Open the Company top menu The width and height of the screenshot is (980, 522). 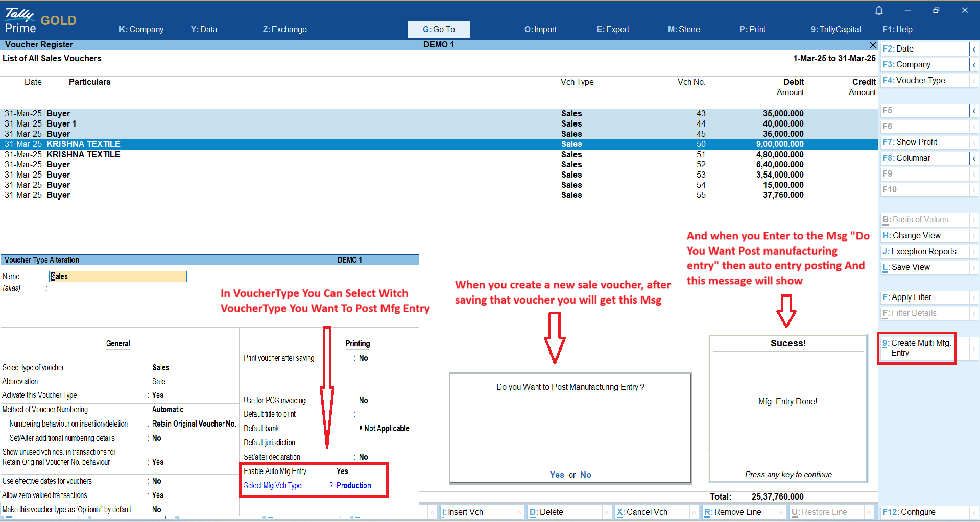click(141, 30)
